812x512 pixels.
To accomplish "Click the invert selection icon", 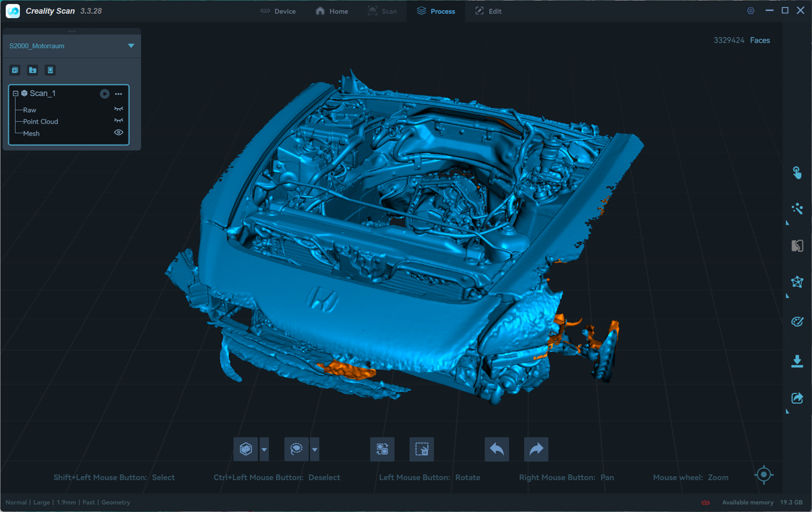I will click(382, 449).
